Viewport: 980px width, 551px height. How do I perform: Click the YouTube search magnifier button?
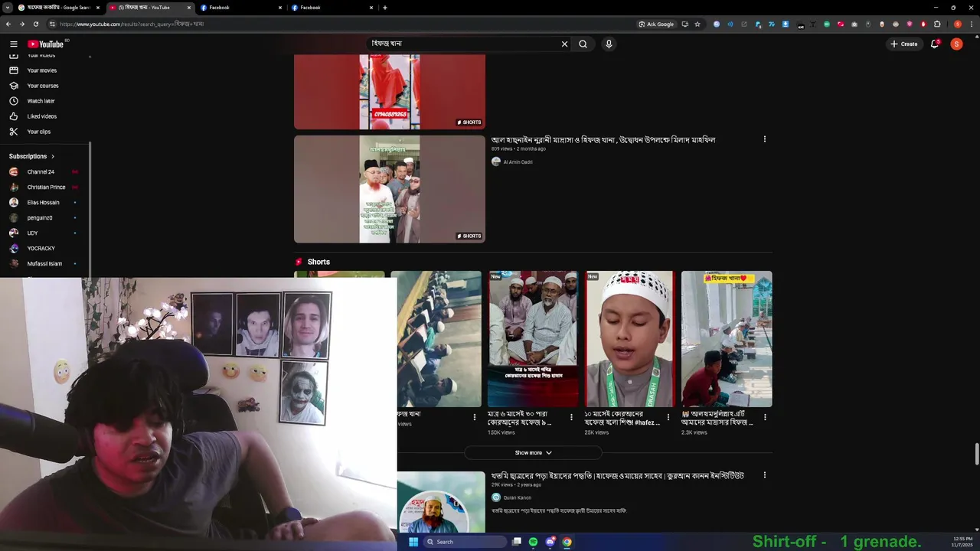(x=583, y=44)
